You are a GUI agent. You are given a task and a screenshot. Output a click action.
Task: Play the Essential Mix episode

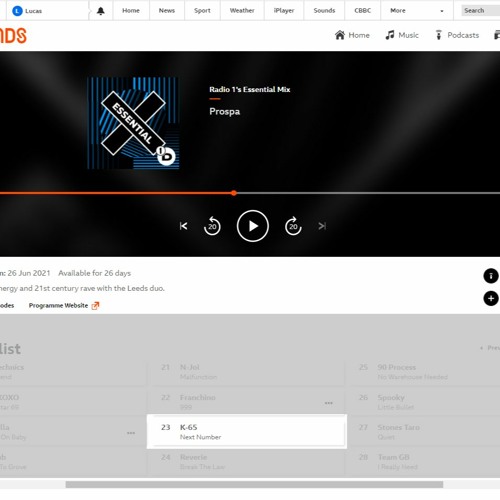(x=253, y=226)
